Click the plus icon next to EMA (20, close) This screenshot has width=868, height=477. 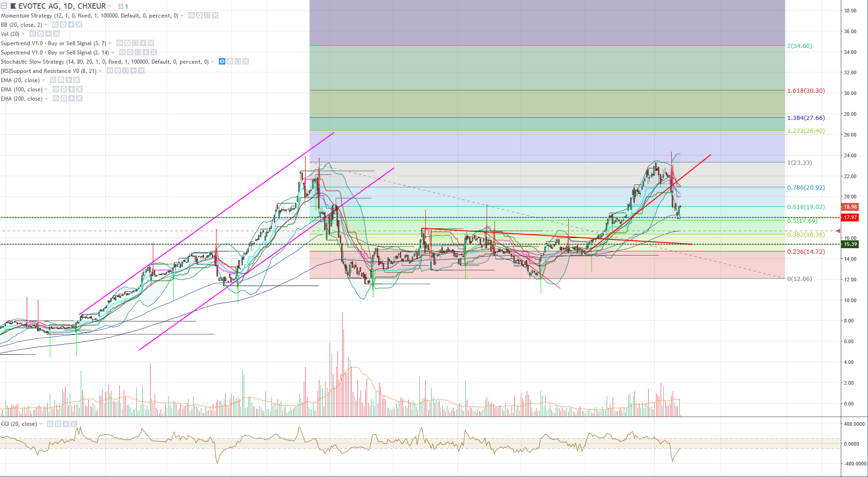click(x=69, y=80)
